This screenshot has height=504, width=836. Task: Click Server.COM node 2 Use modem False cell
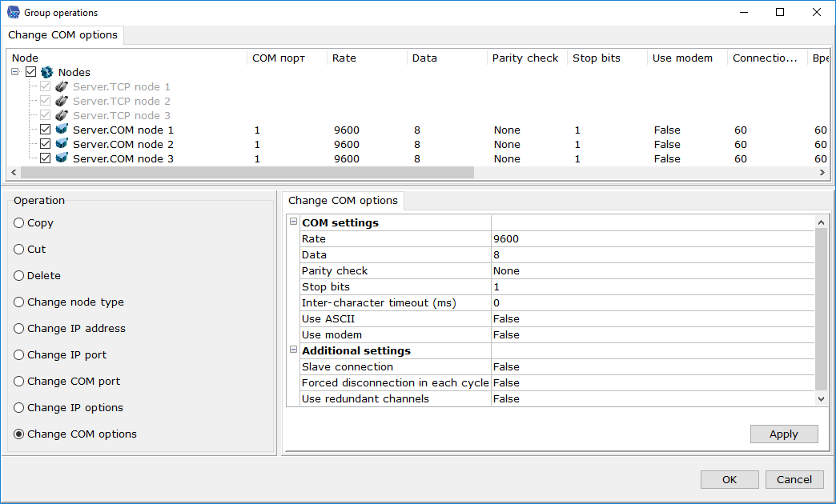click(667, 144)
